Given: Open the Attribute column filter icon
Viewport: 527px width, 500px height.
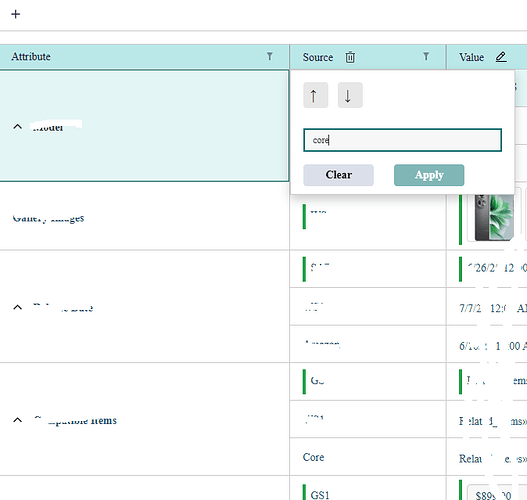Looking at the screenshot, I should (270, 56).
